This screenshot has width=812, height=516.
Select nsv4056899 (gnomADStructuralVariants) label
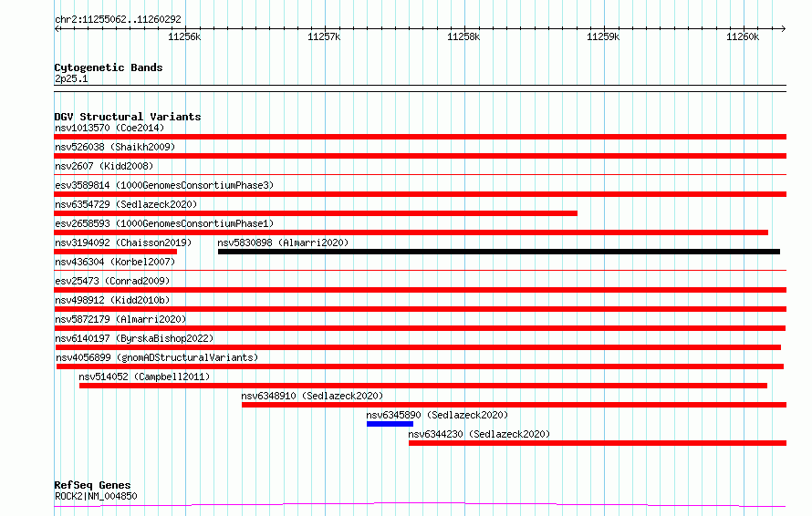click(x=157, y=357)
